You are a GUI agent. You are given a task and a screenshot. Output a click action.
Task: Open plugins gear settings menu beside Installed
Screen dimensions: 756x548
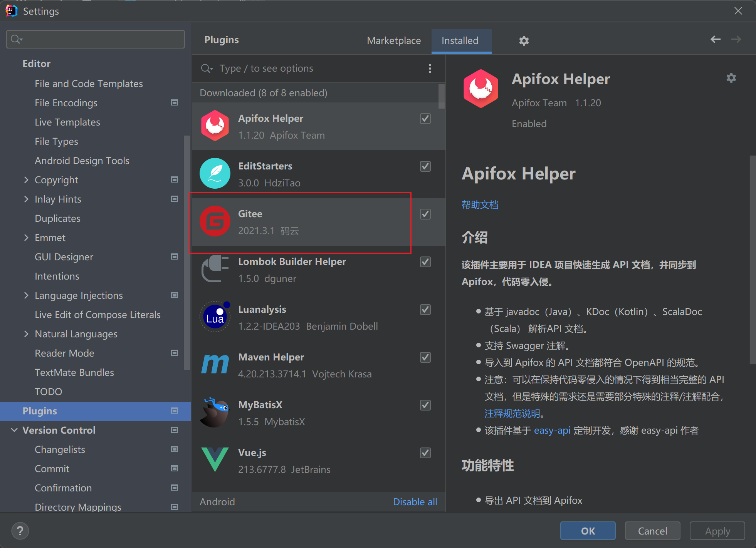[524, 40]
